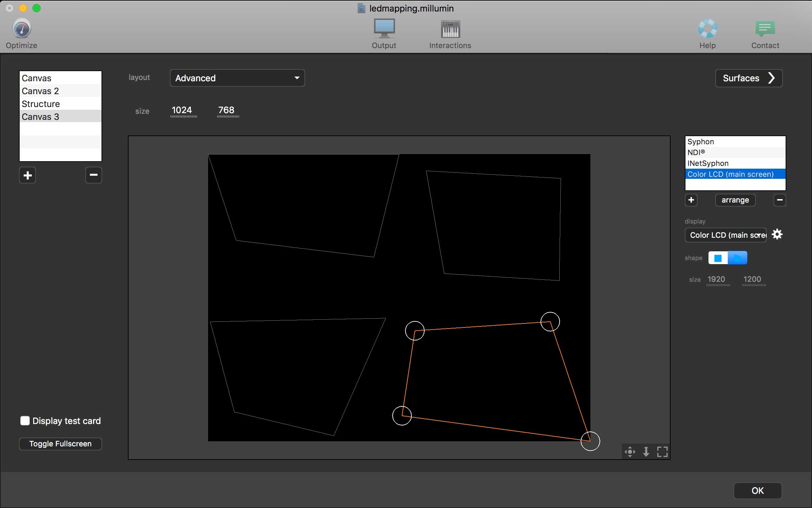
Task: Click the Toggle Fullscreen button
Action: click(x=60, y=443)
